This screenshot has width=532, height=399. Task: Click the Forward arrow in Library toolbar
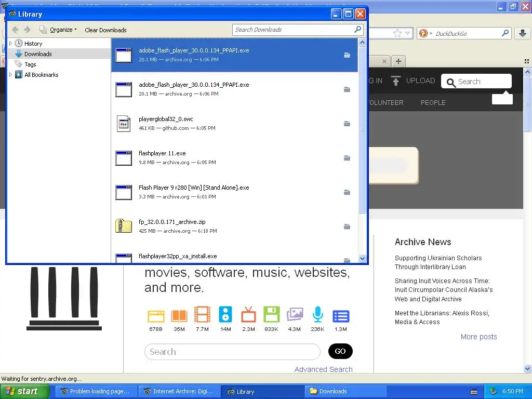pyautogui.click(x=28, y=30)
